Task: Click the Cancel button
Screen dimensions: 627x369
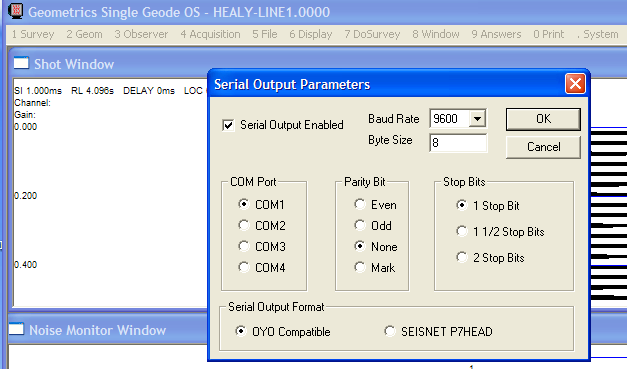Action: [543, 147]
